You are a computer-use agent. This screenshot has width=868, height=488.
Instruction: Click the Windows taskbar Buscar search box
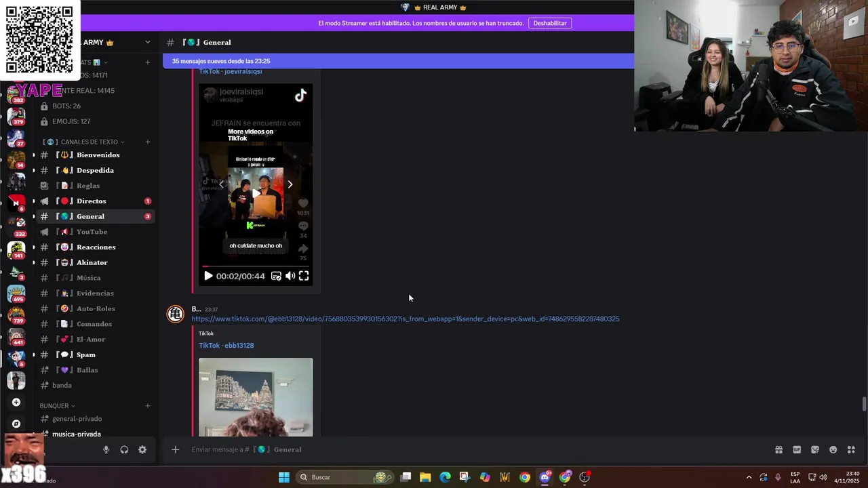pyautogui.click(x=344, y=477)
